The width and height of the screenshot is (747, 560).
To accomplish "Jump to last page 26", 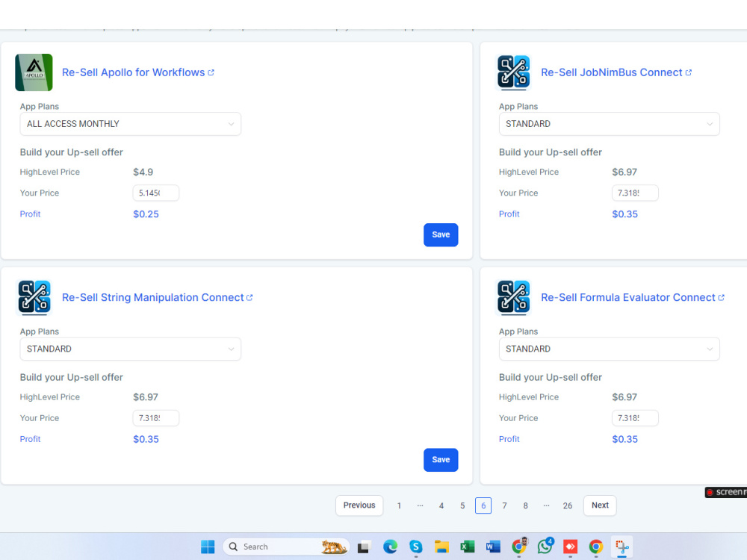I will click(568, 505).
